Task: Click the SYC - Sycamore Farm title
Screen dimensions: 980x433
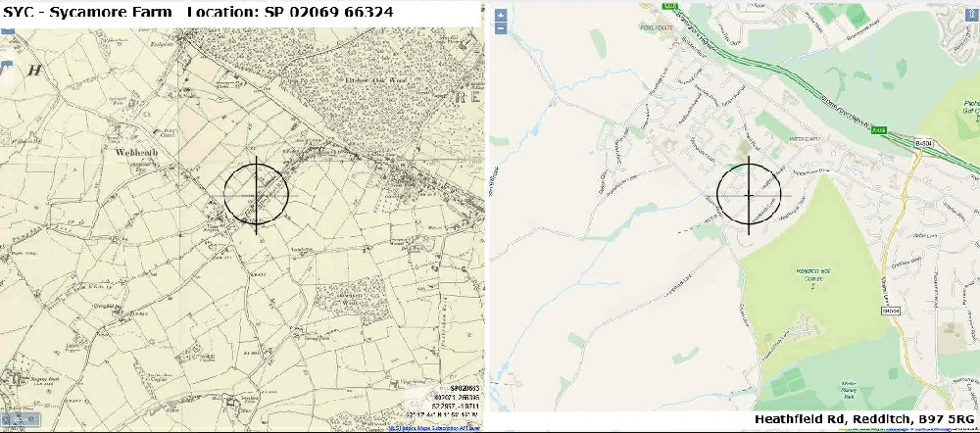Action: [x=87, y=11]
